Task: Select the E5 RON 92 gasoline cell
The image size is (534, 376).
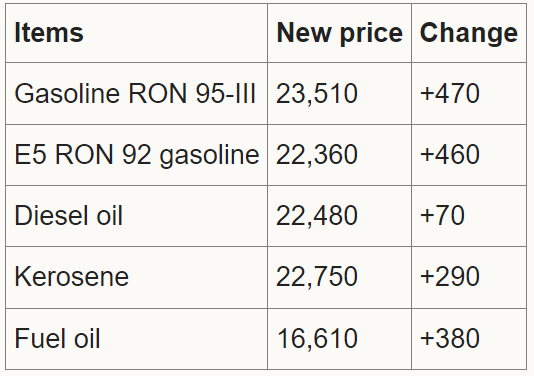Action: pos(136,155)
